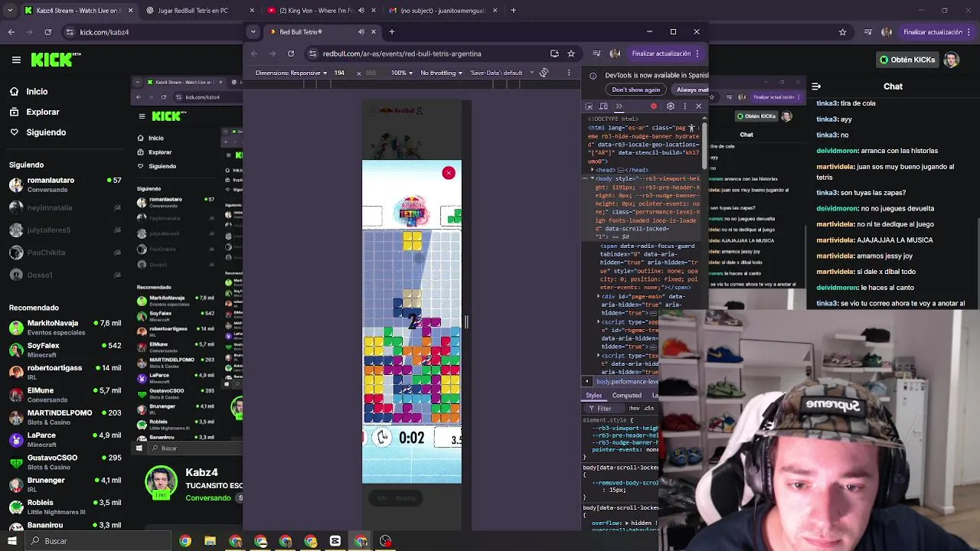Toggle DevTools device toolbar icon
This screenshot has height=551, width=980.
pos(603,106)
